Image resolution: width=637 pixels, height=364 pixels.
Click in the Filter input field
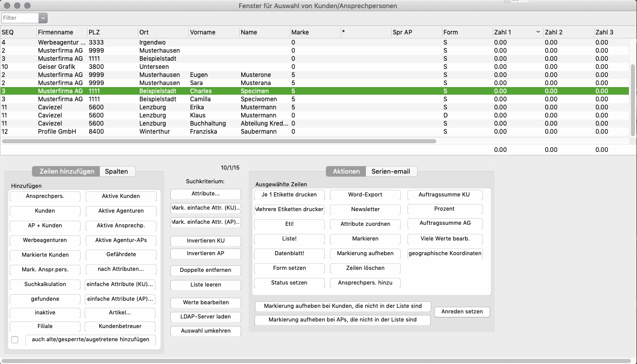pos(19,18)
